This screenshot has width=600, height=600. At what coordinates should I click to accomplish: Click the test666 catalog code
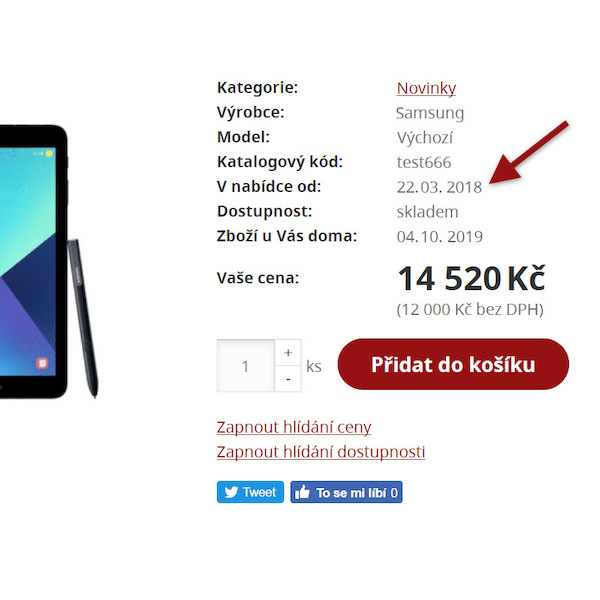424,163
